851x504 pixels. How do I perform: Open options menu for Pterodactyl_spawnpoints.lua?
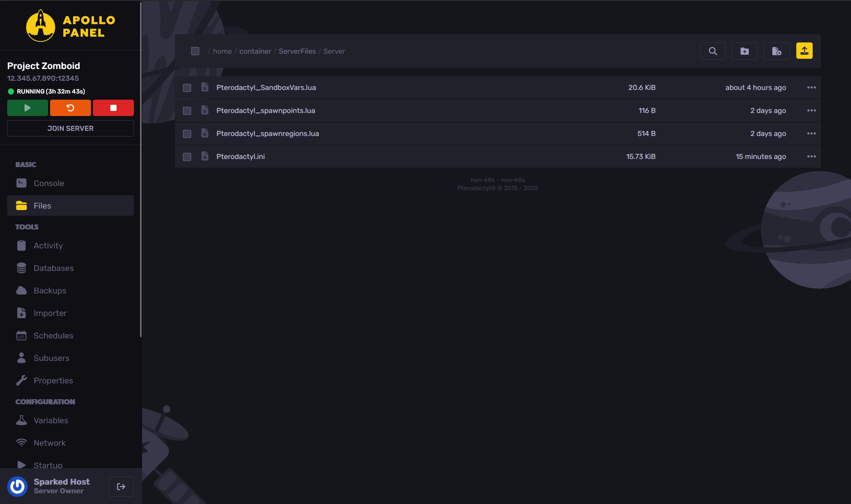(x=812, y=110)
